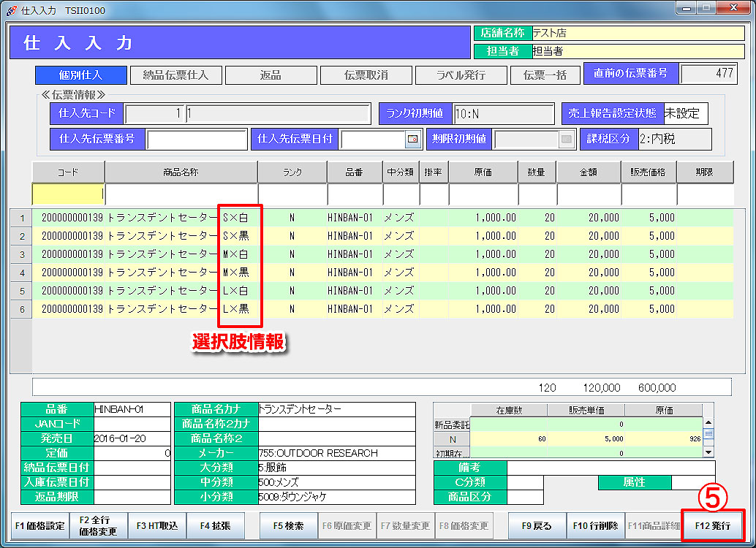Click the F1 価格設定 button

(x=39, y=526)
